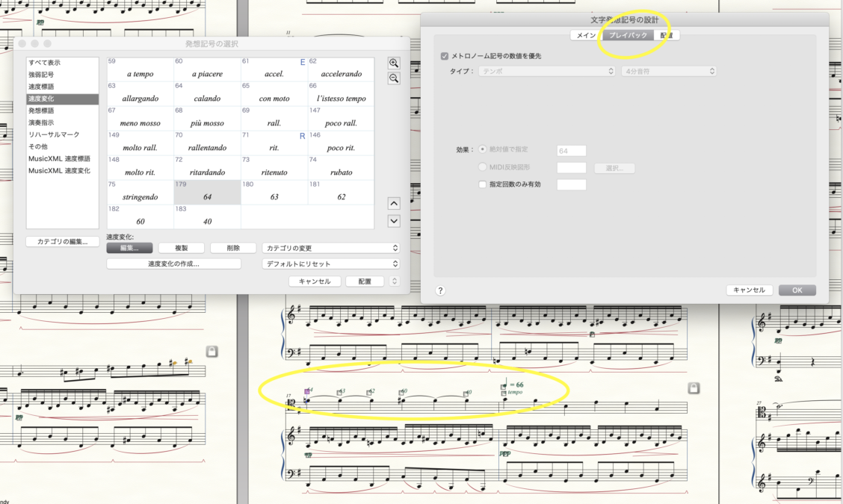Click the up arrow beside the expression grid
This screenshot has width=843, height=504.
[394, 204]
